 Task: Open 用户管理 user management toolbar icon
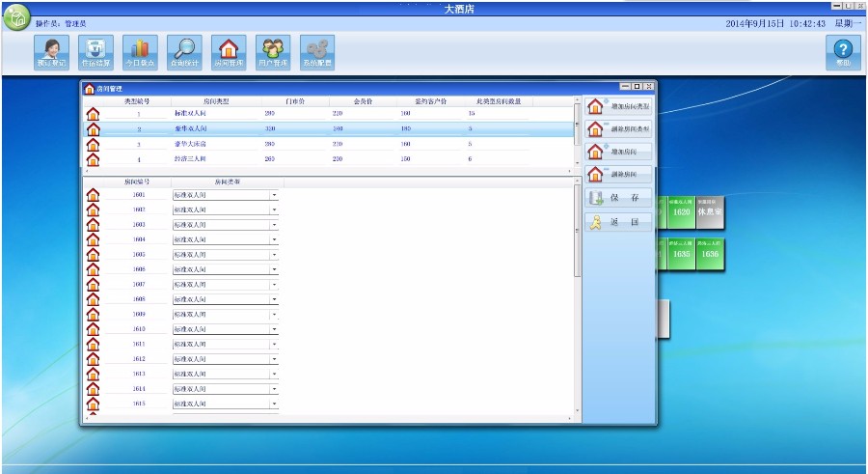pos(273,52)
